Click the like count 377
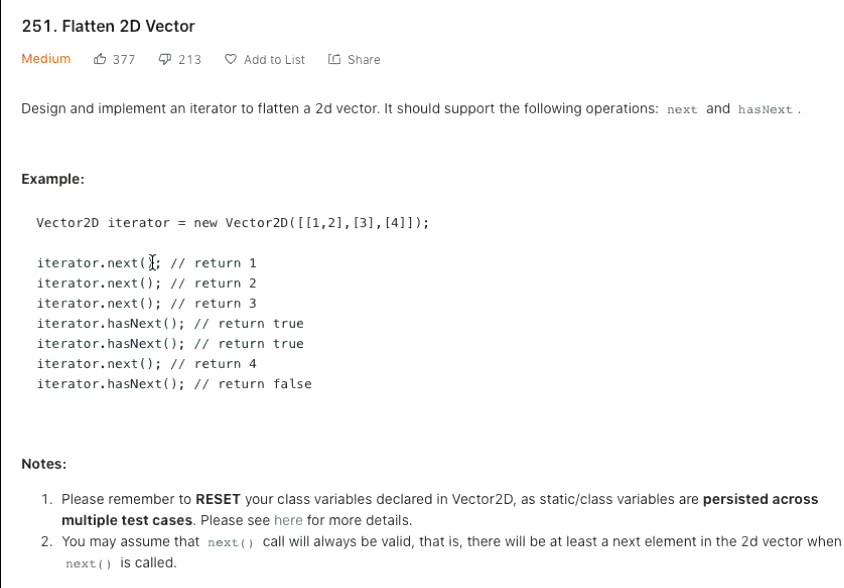Image resolution: width=844 pixels, height=588 pixels. click(x=124, y=60)
